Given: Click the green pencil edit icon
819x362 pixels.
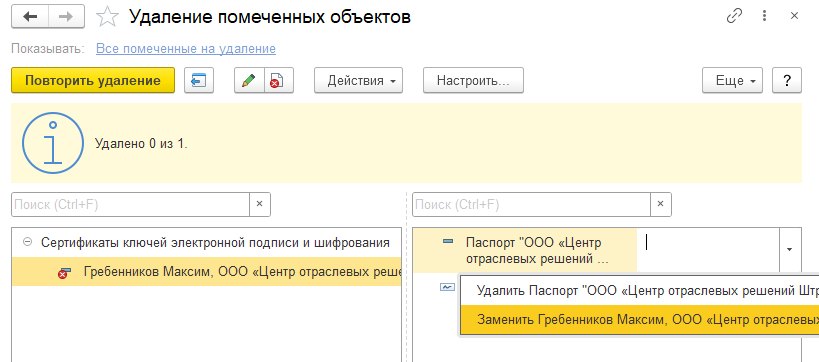Looking at the screenshot, I should (x=249, y=81).
